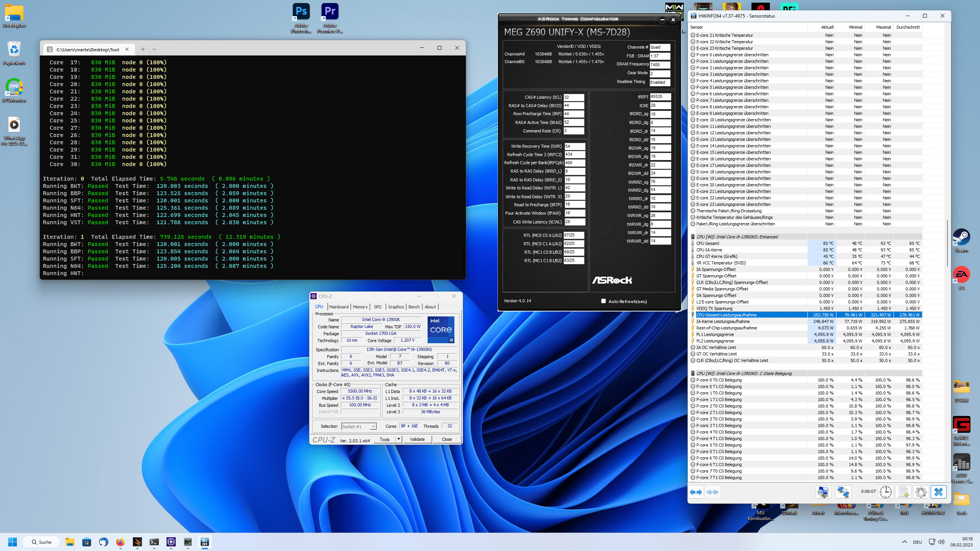Collapse C-State Belegung sensor group in HWiNFO
Image resolution: width=980 pixels, height=551 pixels.
[x=693, y=373]
